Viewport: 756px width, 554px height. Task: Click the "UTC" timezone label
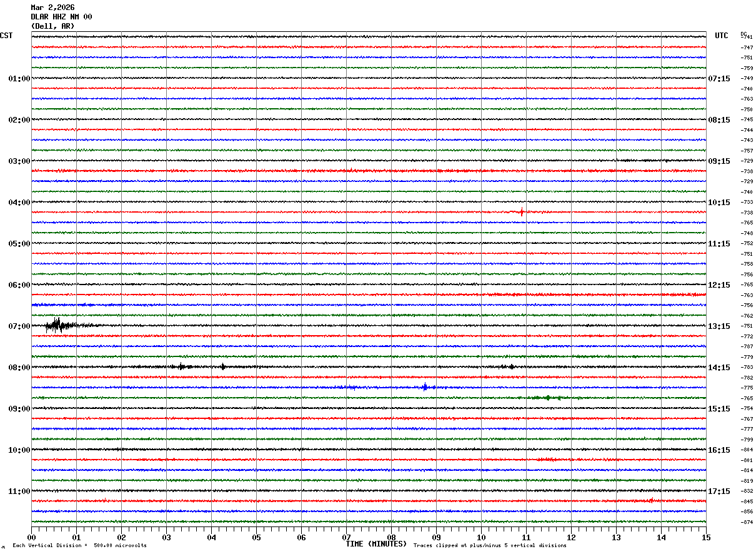[722, 36]
